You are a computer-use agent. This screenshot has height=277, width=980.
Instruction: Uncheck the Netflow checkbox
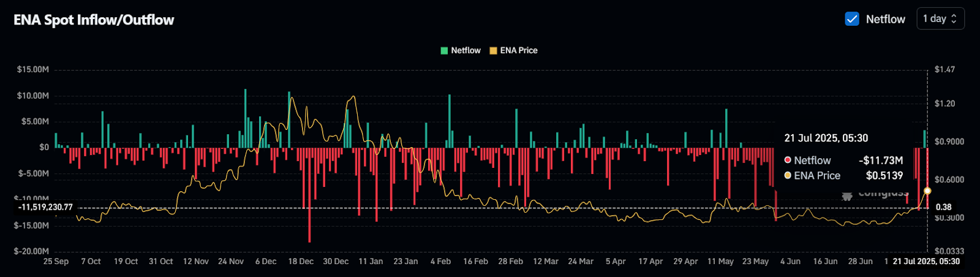point(852,19)
